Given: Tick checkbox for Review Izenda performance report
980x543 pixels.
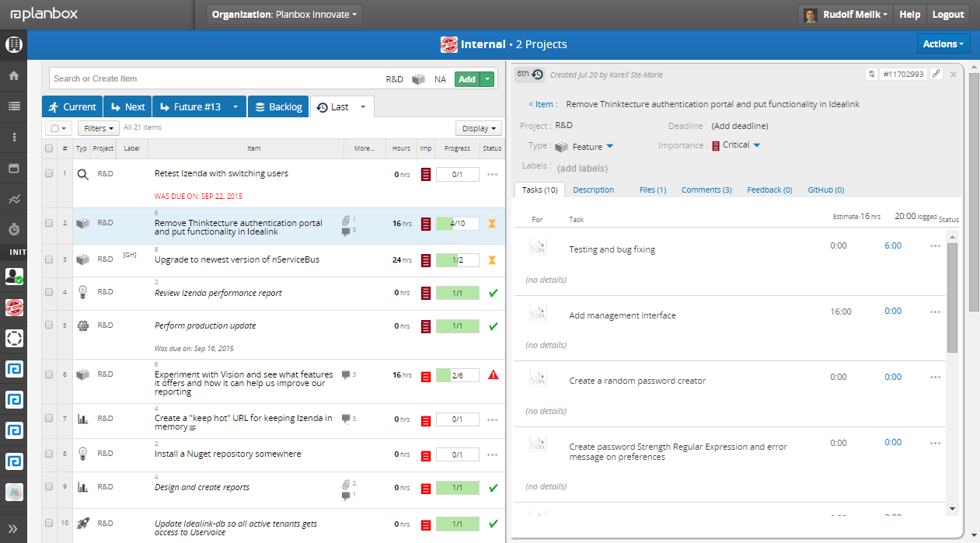Looking at the screenshot, I should coord(49,293).
